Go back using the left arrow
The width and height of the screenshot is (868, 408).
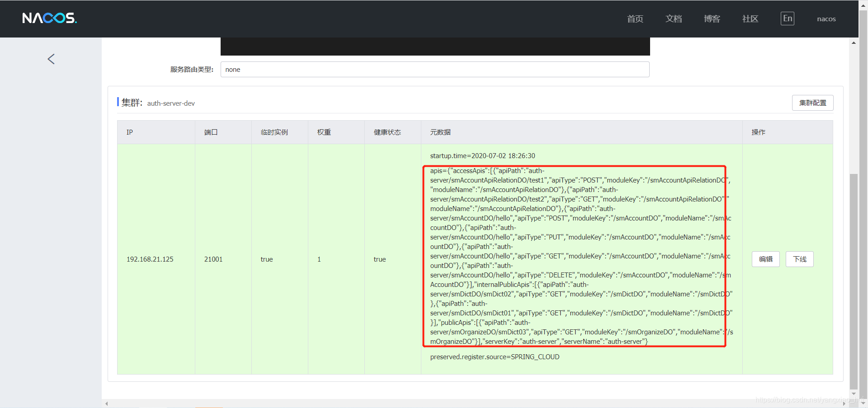point(51,59)
